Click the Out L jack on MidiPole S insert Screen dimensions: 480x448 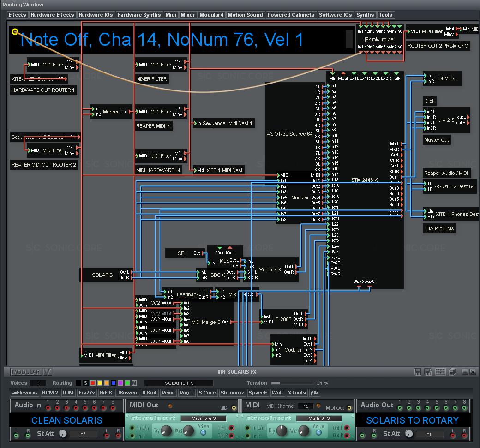[231, 428]
